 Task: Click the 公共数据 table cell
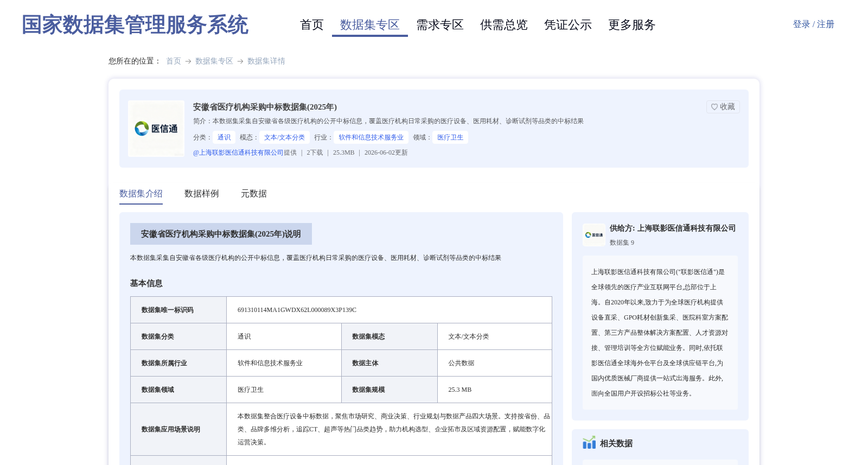coord(495,363)
